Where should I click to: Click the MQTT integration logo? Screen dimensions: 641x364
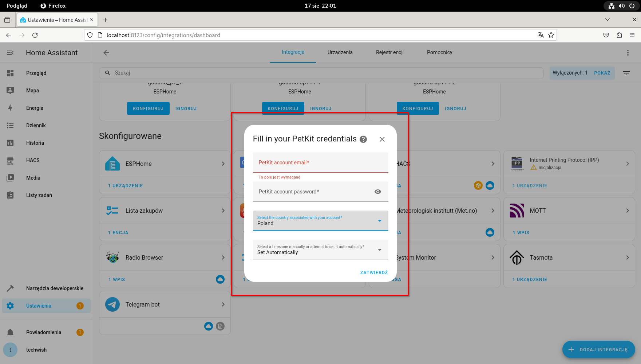(x=517, y=211)
